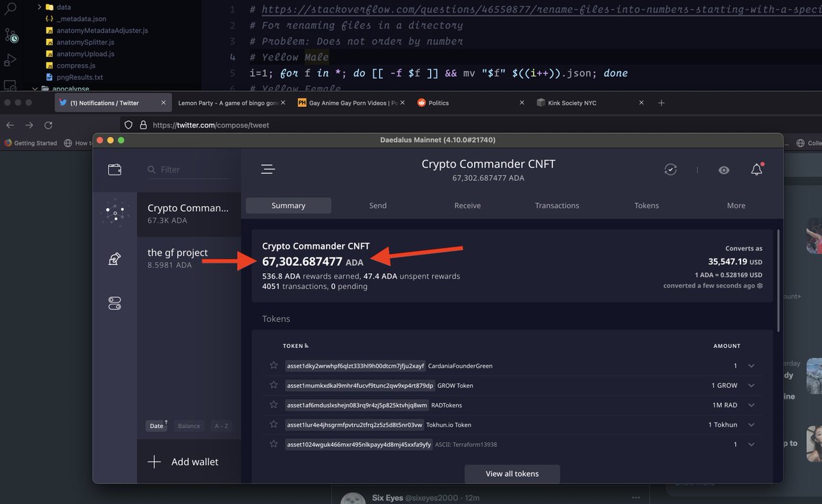
Task: Open the VS Code Source Control activity icon
Action: pos(10,36)
